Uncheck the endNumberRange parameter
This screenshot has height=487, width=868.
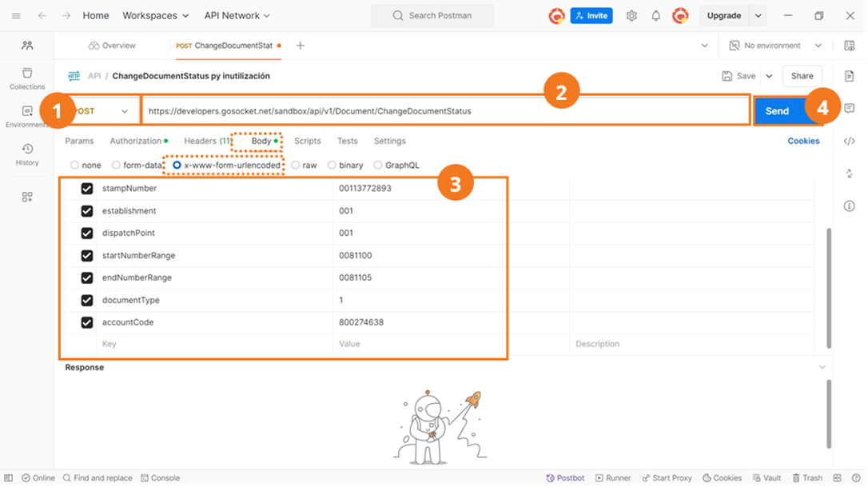(87, 277)
